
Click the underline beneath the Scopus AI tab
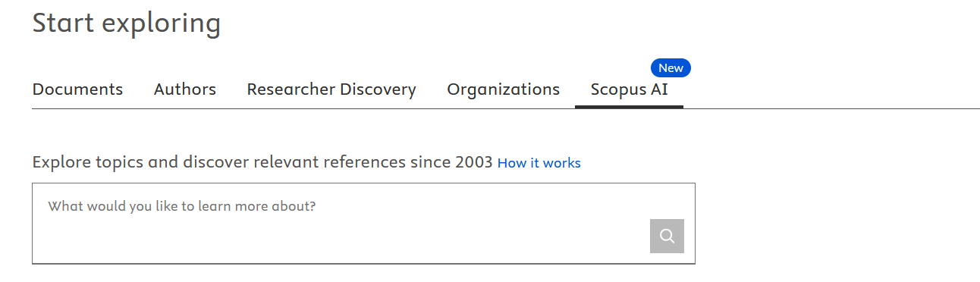pos(630,107)
